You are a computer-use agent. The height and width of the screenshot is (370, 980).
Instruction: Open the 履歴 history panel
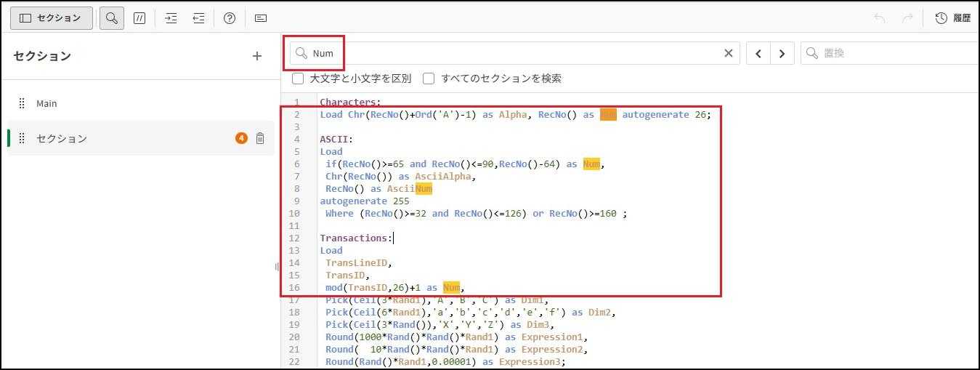point(953,18)
